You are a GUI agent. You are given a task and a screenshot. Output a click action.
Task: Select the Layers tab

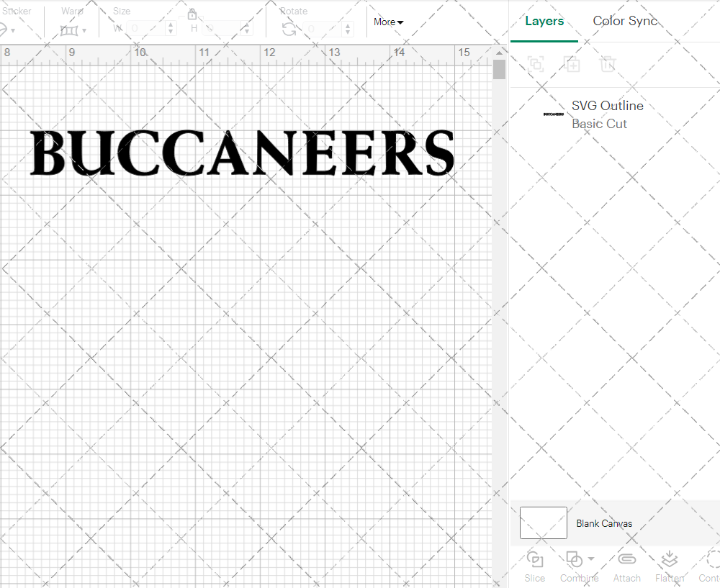click(544, 21)
